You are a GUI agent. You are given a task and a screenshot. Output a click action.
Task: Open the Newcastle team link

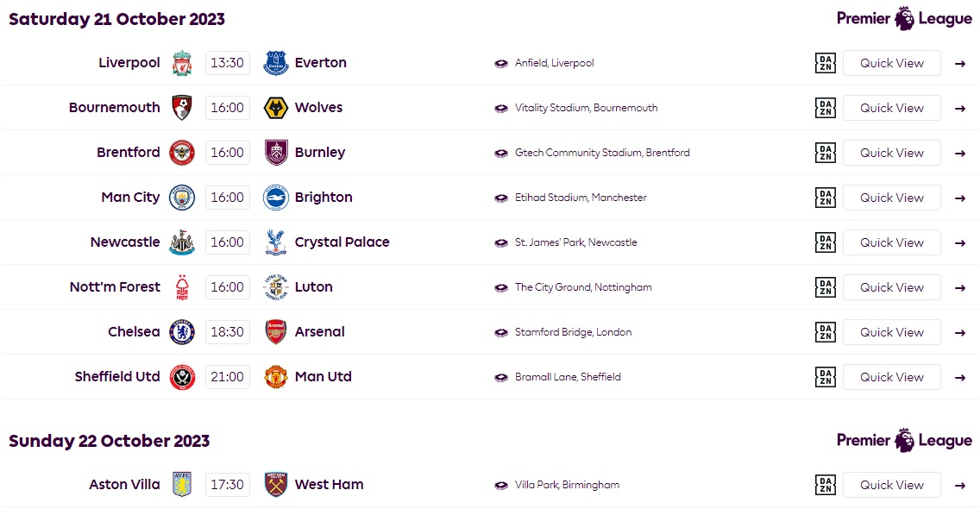point(125,242)
